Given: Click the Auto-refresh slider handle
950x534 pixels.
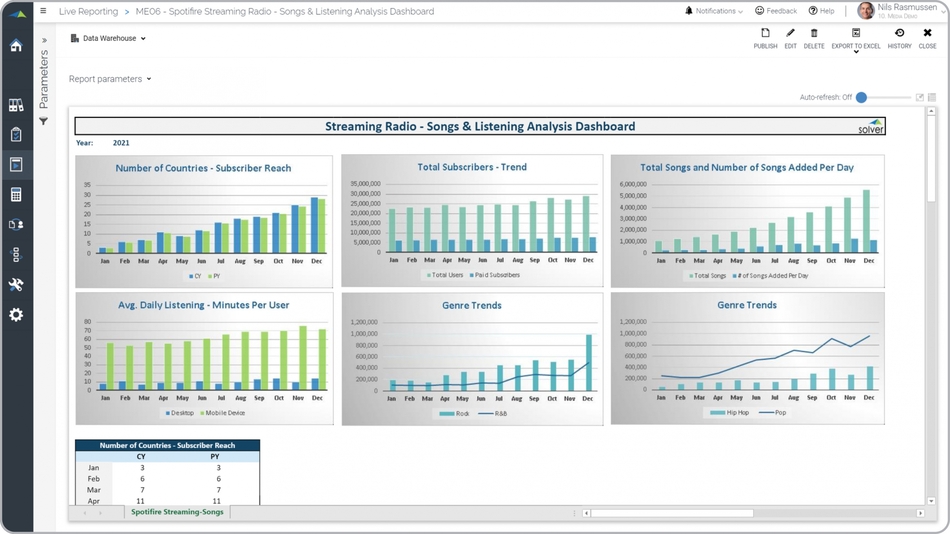Looking at the screenshot, I should click(x=861, y=97).
